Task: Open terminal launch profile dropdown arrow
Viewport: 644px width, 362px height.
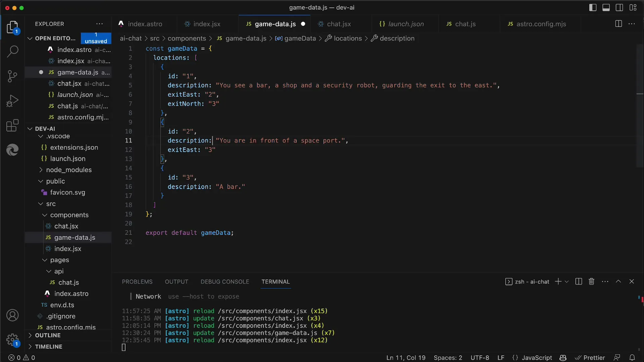Action: click(567, 281)
